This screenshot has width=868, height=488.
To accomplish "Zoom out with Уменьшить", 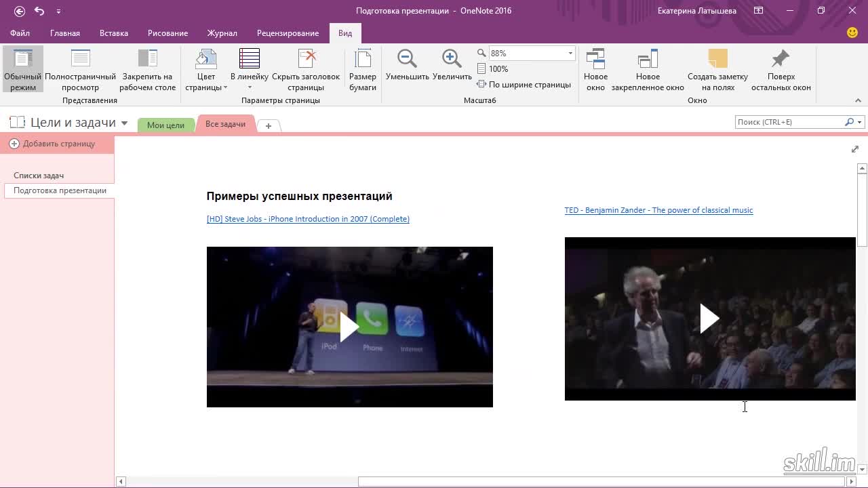I will click(407, 65).
